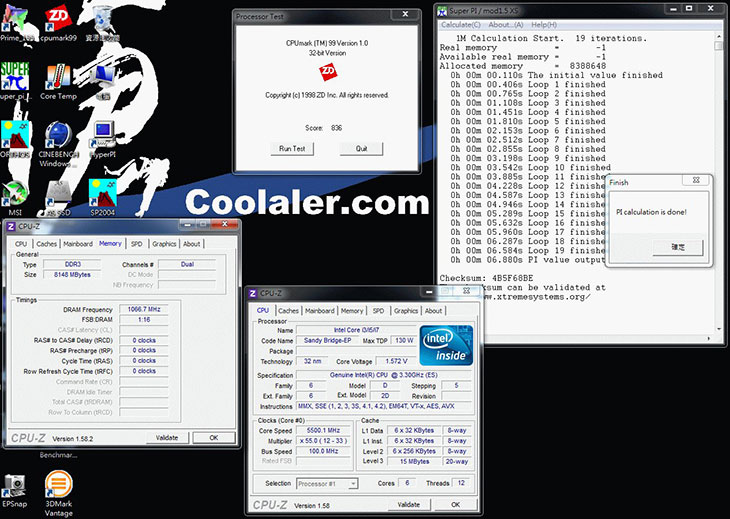Open About tab in CPU-Z 1.58 window
This screenshot has height=519, width=730.
433,311
